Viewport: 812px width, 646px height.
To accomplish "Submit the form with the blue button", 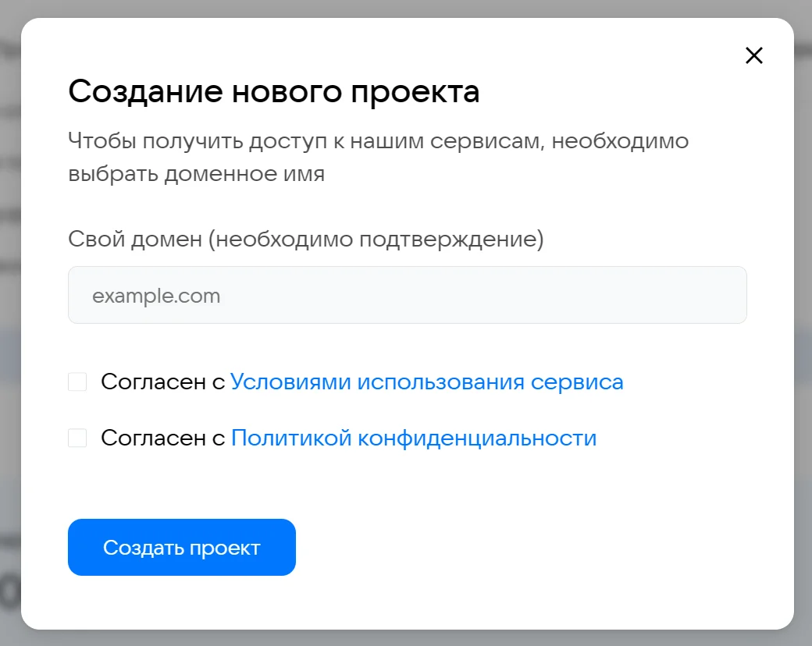I will coord(181,548).
